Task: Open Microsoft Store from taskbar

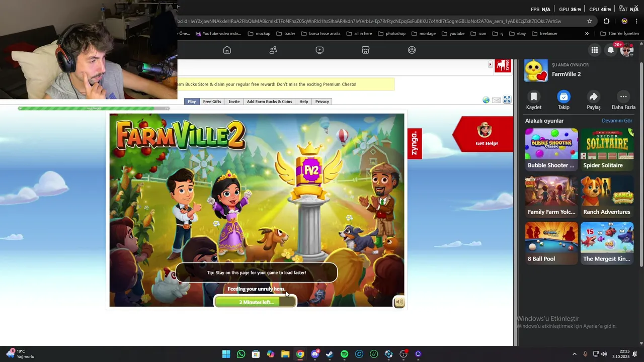Action: (x=256, y=354)
